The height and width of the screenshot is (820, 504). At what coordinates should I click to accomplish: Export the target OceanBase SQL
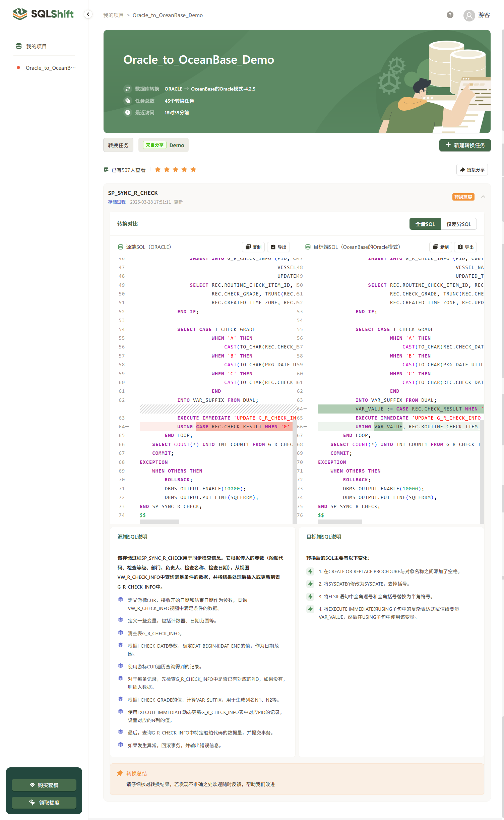point(465,247)
